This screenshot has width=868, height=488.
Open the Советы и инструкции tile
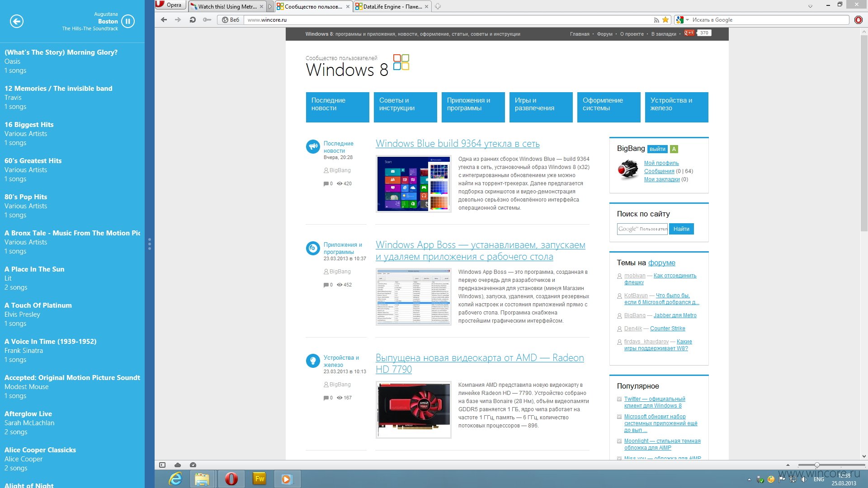[x=405, y=107]
